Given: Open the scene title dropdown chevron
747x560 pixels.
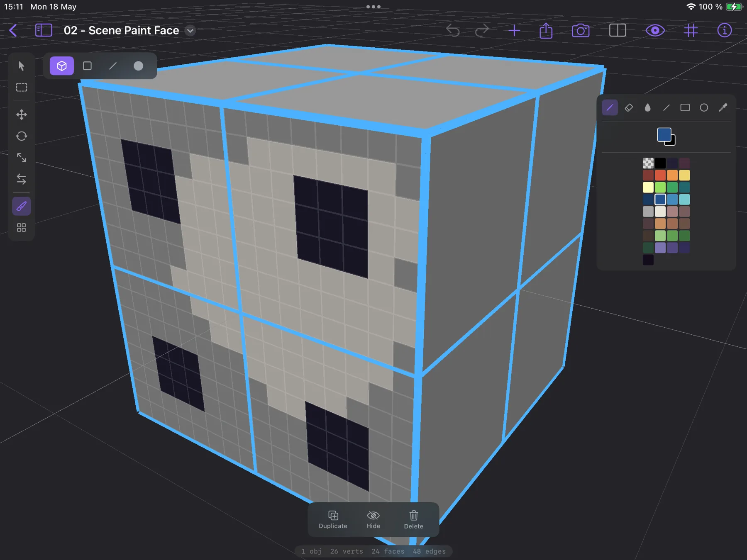Looking at the screenshot, I should point(190,31).
